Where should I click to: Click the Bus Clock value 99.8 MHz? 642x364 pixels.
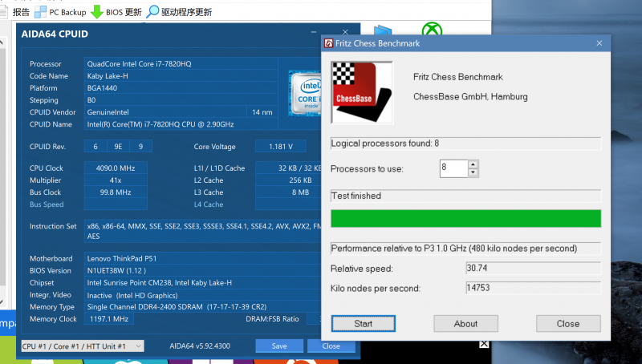pos(116,192)
